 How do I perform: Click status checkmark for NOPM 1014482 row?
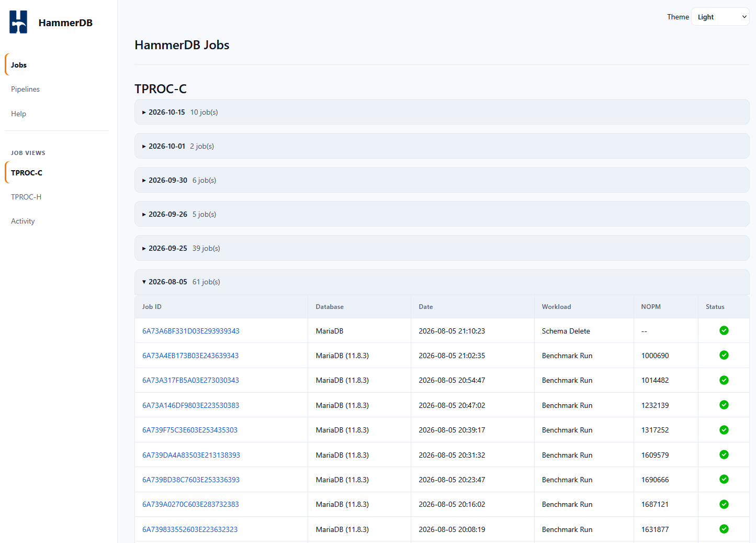click(x=724, y=380)
